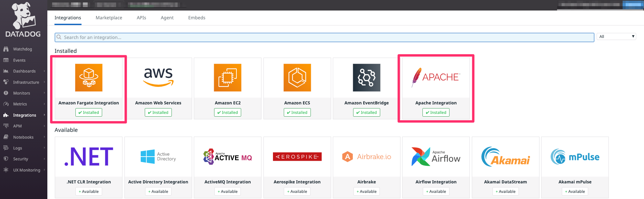
Task: Open the Apache Airflow pinwheel logo
Action: (x=436, y=157)
